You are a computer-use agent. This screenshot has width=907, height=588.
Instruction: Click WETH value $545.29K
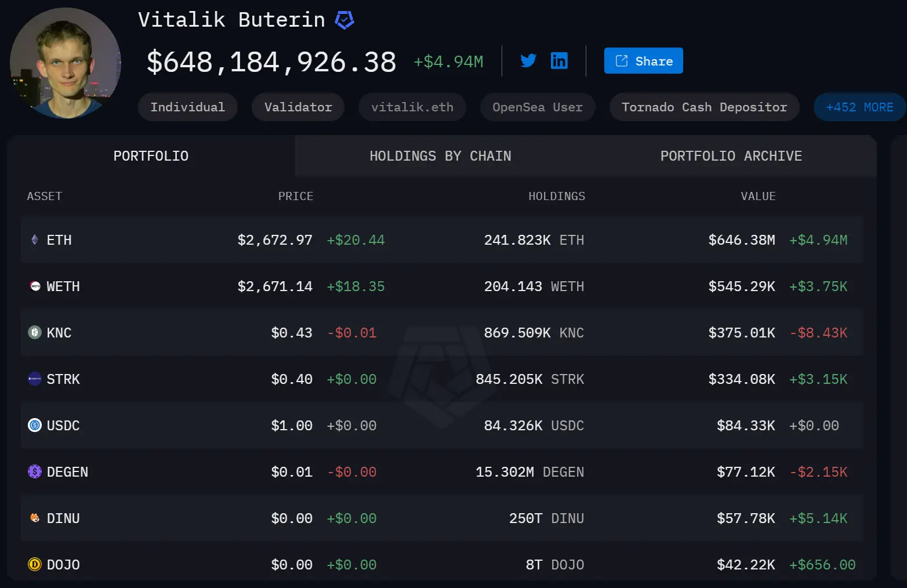coord(742,286)
